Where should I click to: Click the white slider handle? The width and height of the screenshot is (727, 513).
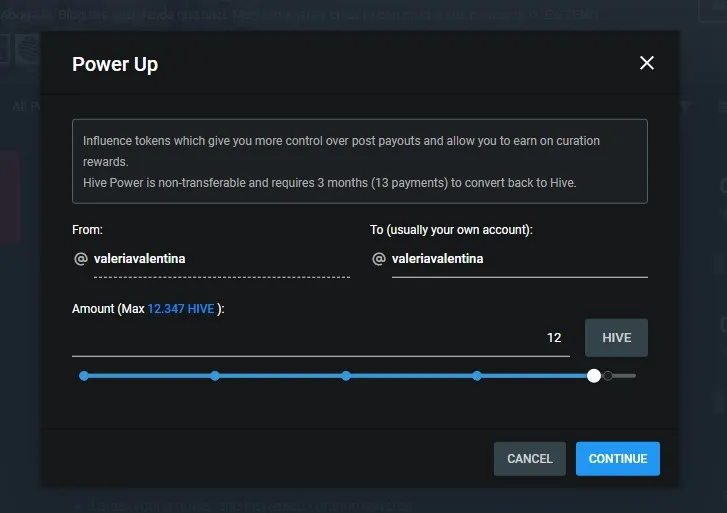[593, 376]
